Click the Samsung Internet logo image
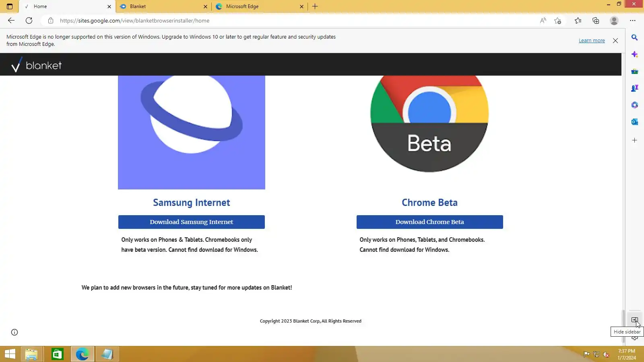 [192, 132]
